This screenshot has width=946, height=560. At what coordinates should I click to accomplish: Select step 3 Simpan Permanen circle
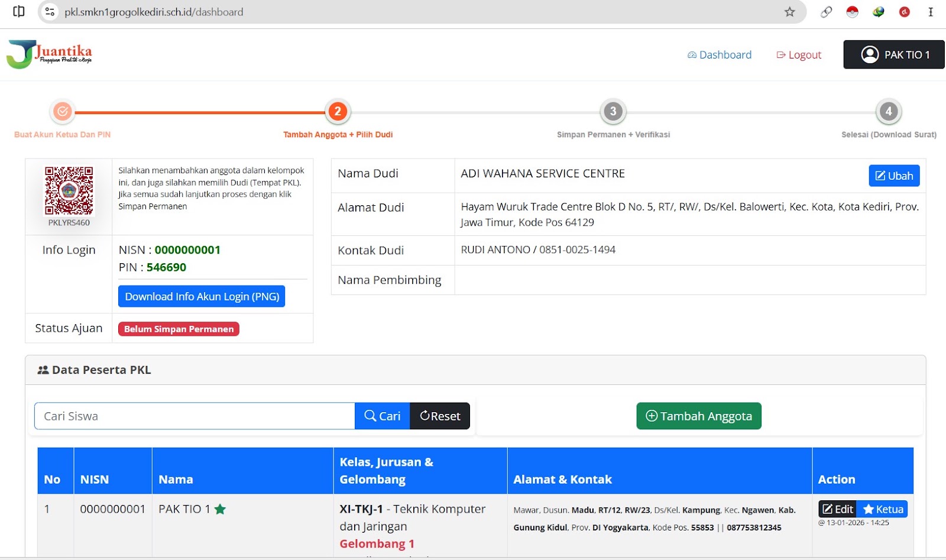pyautogui.click(x=613, y=111)
